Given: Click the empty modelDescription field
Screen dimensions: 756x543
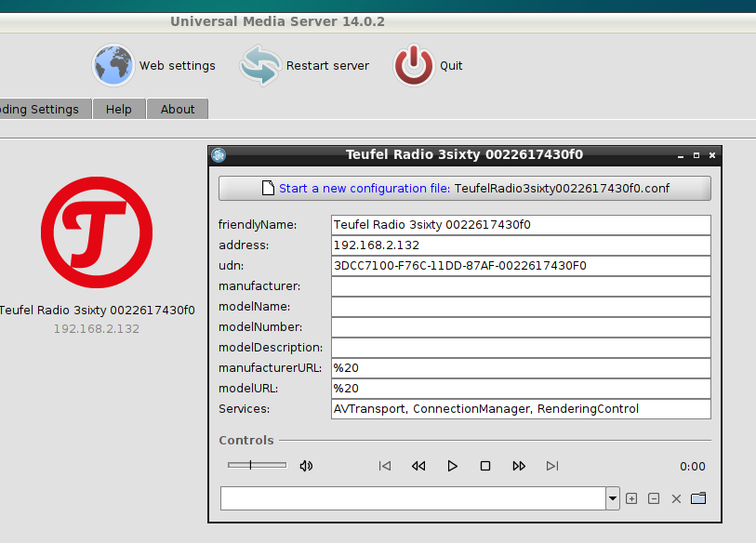Looking at the screenshot, I should 521,348.
